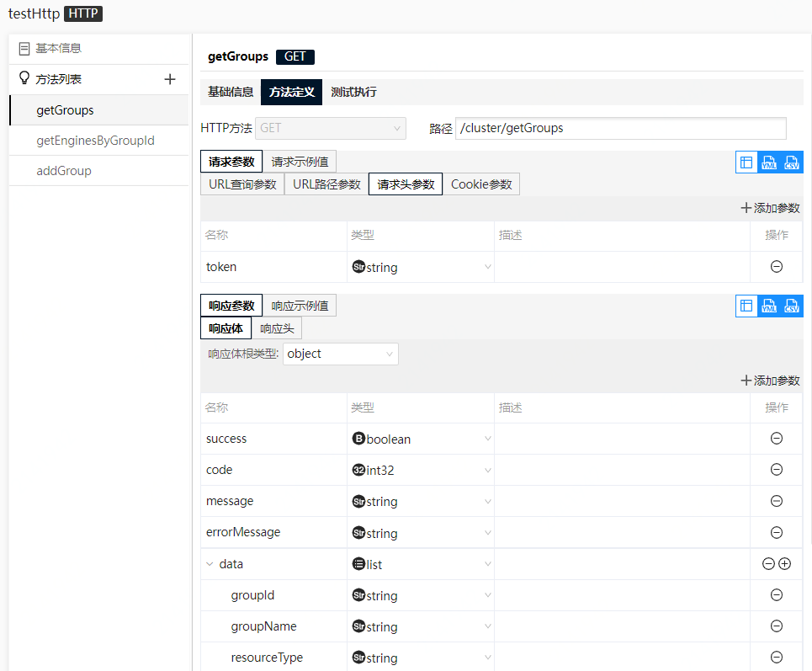Select getEnginesByGroupId method
Image resolution: width=812 pixels, height=671 pixels.
point(99,141)
